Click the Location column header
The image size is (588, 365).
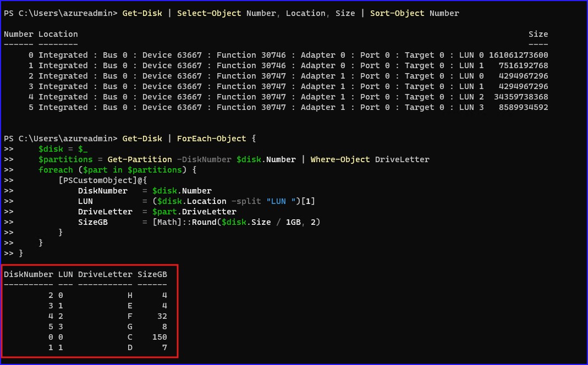(58, 34)
